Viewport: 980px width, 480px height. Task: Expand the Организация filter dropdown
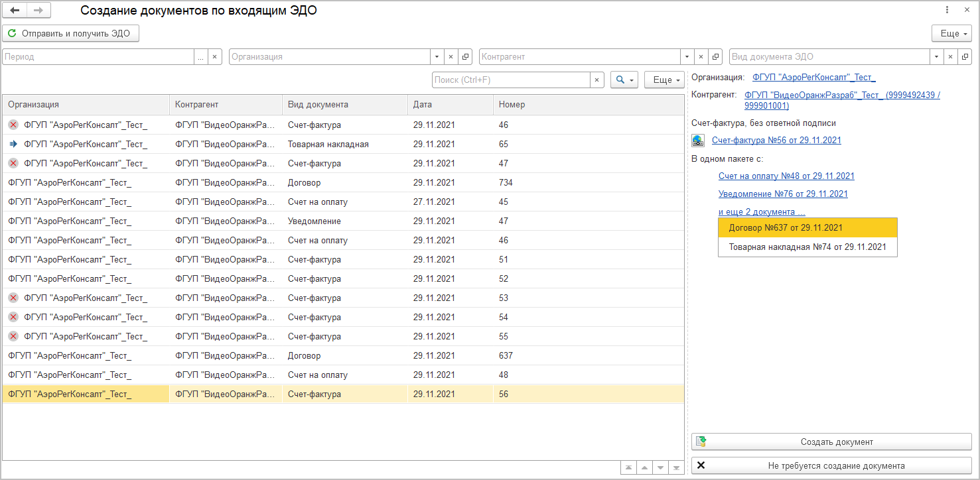coord(437,57)
